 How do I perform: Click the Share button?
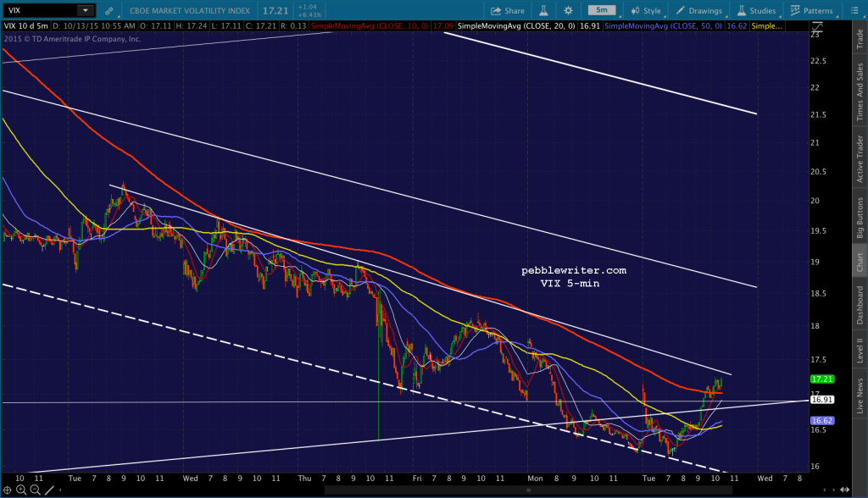(x=508, y=10)
